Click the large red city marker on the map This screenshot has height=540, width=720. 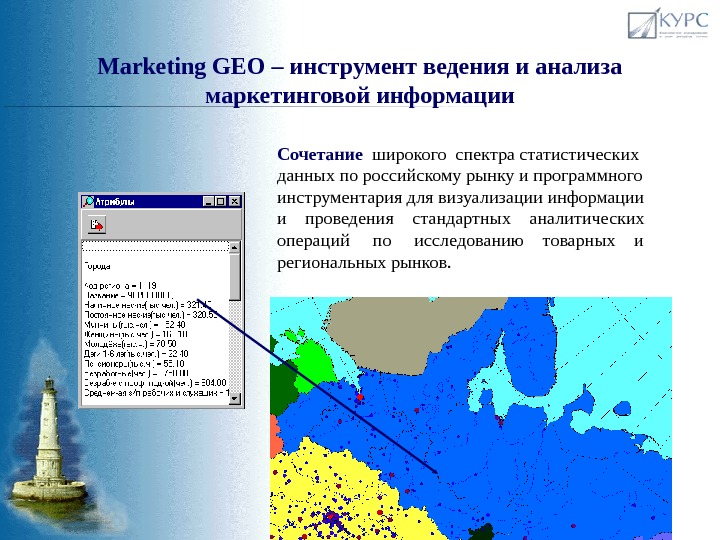pos(360,397)
